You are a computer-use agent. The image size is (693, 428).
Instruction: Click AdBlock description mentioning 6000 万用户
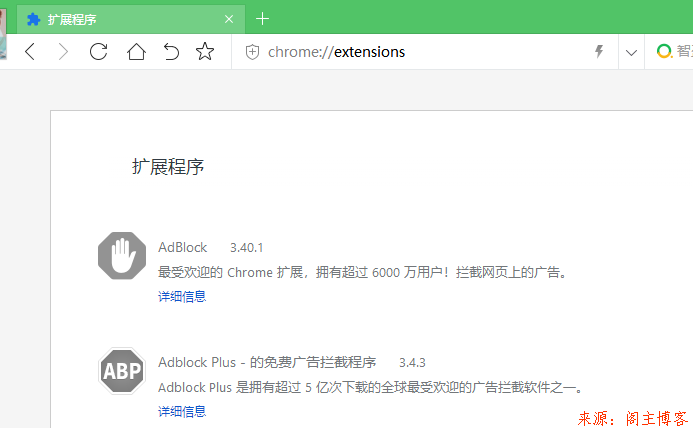pyautogui.click(x=362, y=272)
